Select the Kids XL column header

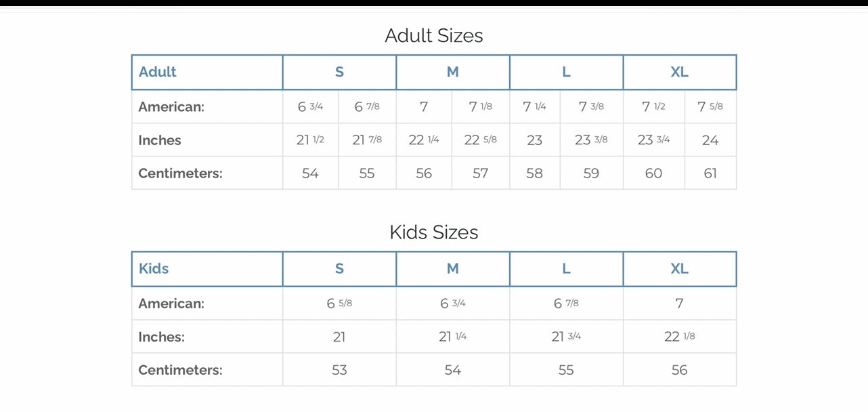(x=679, y=269)
